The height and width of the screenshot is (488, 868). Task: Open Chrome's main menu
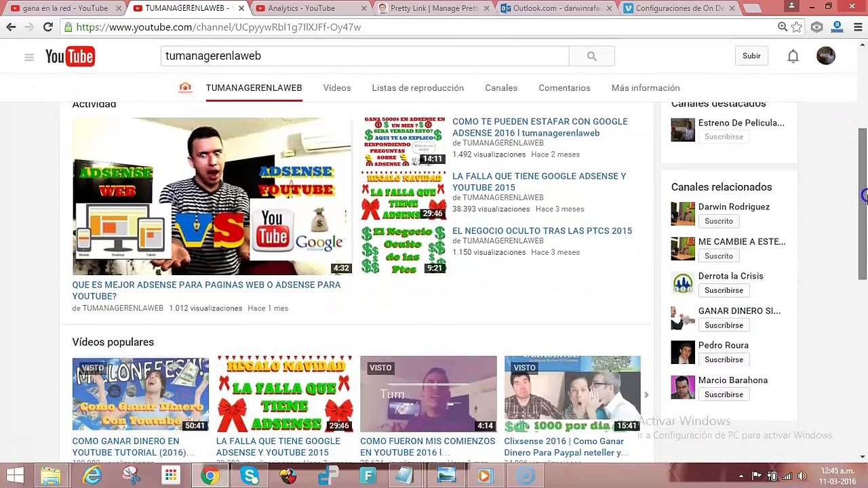pyautogui.click(x=858, y=27)
